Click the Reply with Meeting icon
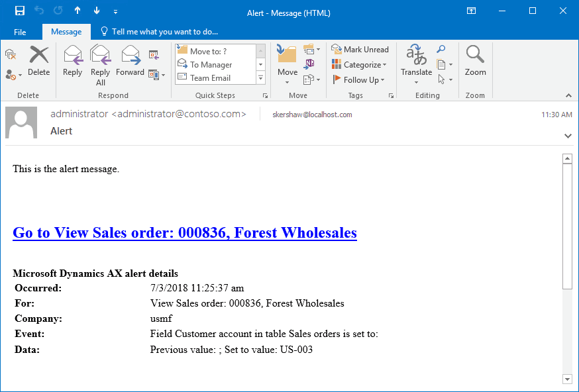Viewport: 579px width, 392px height. [x=154, y=55]
